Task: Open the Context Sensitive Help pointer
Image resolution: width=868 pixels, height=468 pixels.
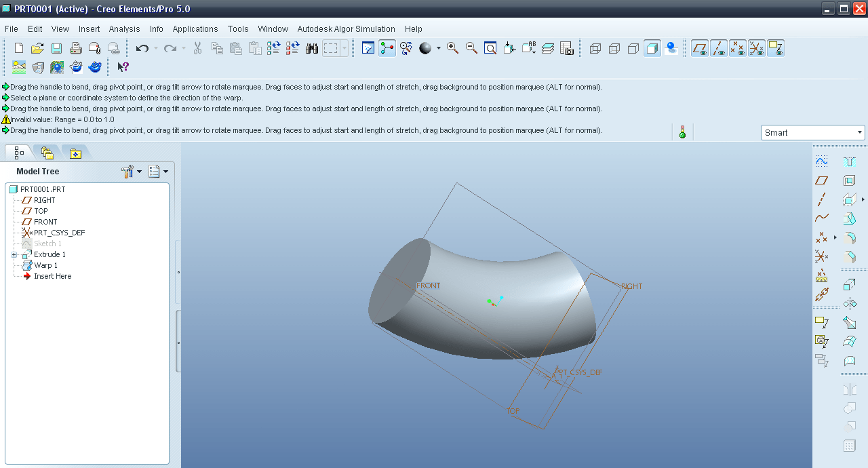Action: tap(123, 67)
